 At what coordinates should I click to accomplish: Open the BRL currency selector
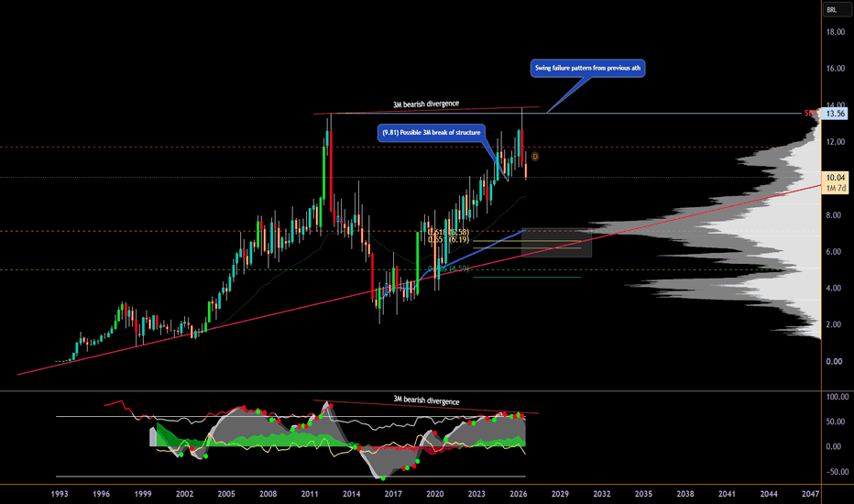(x=837, y=9)
